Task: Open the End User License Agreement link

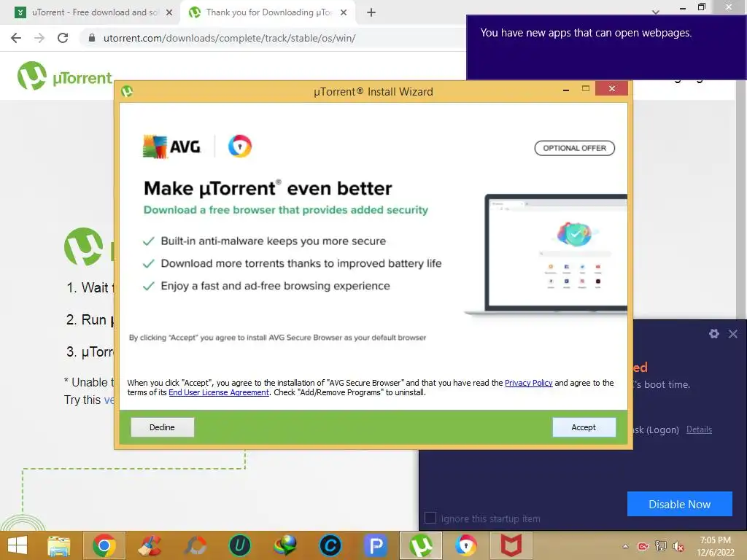Action: click(x=219, y=392)
